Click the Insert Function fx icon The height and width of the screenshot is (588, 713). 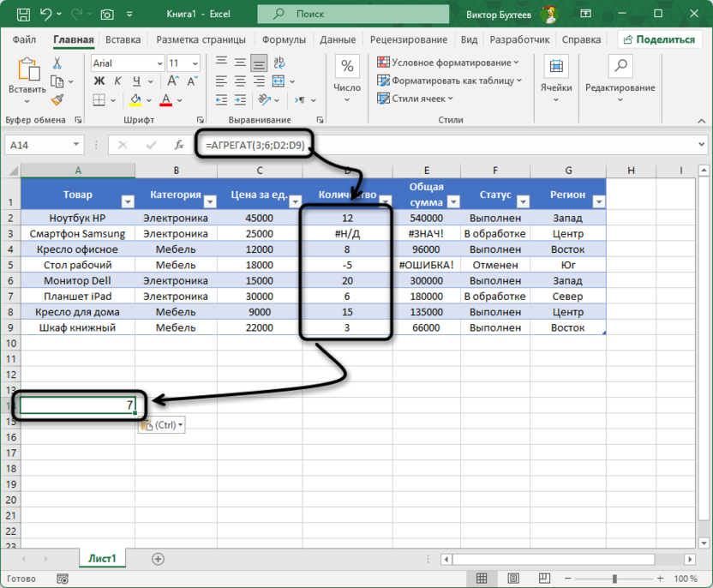coord(179,145)
